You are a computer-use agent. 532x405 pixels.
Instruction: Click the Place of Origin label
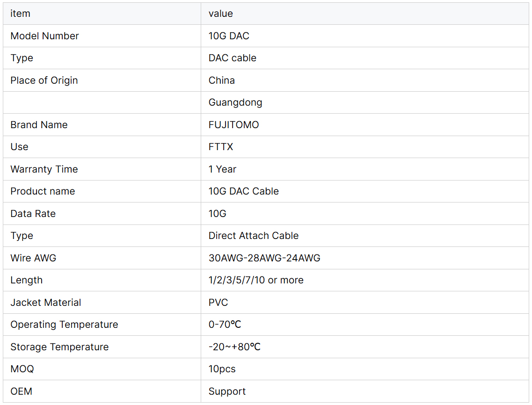click(44, 80)
